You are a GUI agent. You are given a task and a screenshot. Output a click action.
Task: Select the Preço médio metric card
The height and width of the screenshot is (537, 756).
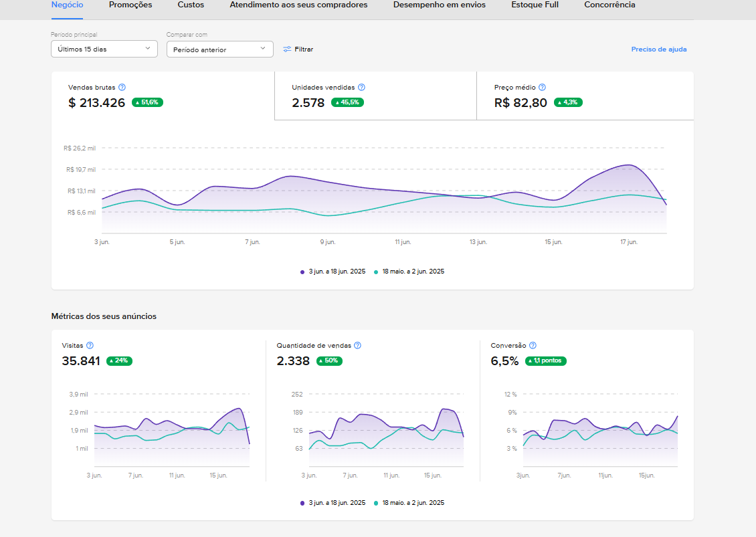[x=585, y=96]
